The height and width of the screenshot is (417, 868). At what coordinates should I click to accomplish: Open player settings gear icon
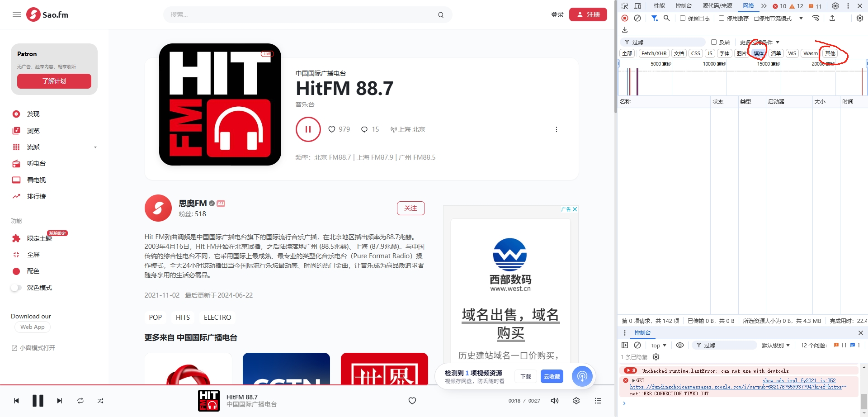[x=576, y=401]
